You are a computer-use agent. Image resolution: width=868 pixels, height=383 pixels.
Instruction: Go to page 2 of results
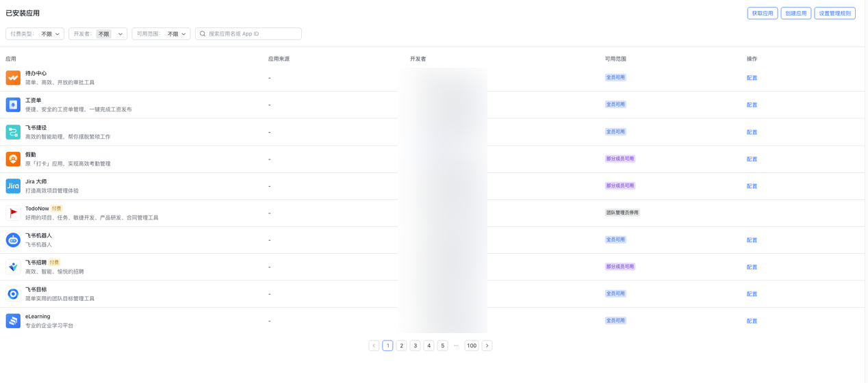tap(401, 346)
